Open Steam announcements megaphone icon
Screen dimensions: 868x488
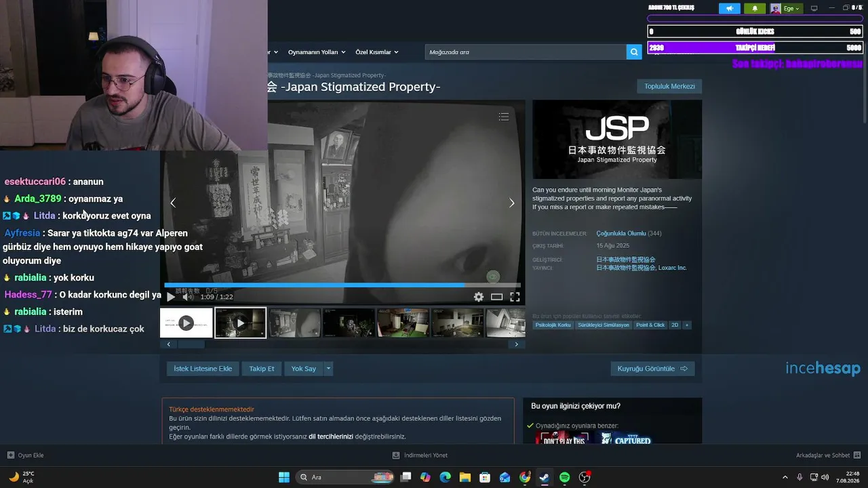[730, 8]
